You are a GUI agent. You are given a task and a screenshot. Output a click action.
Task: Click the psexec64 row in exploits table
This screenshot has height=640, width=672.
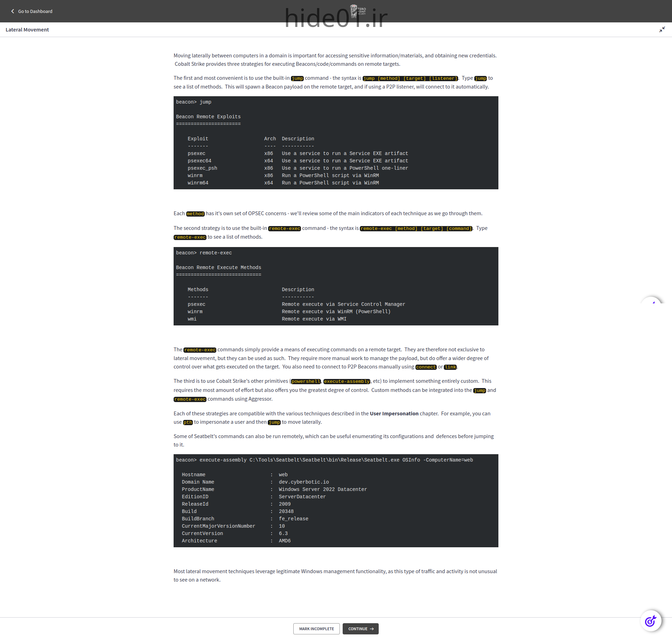(x=298, y=161)
